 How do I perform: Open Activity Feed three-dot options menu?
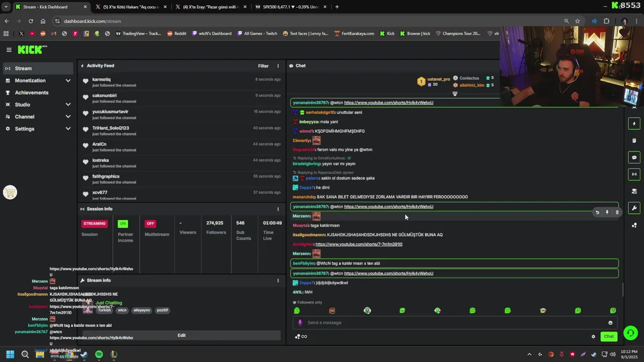278,66
